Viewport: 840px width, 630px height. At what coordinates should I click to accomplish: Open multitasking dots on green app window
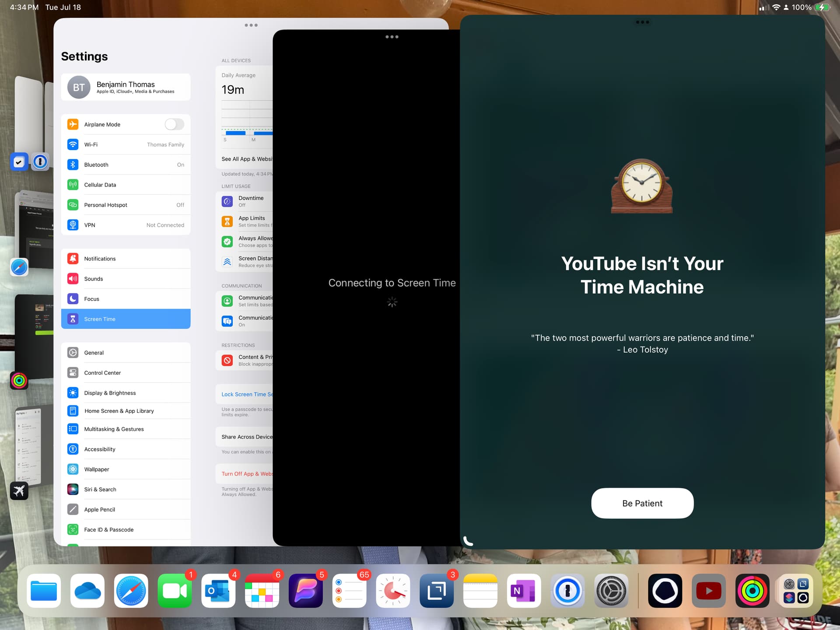tap(642, 22)
